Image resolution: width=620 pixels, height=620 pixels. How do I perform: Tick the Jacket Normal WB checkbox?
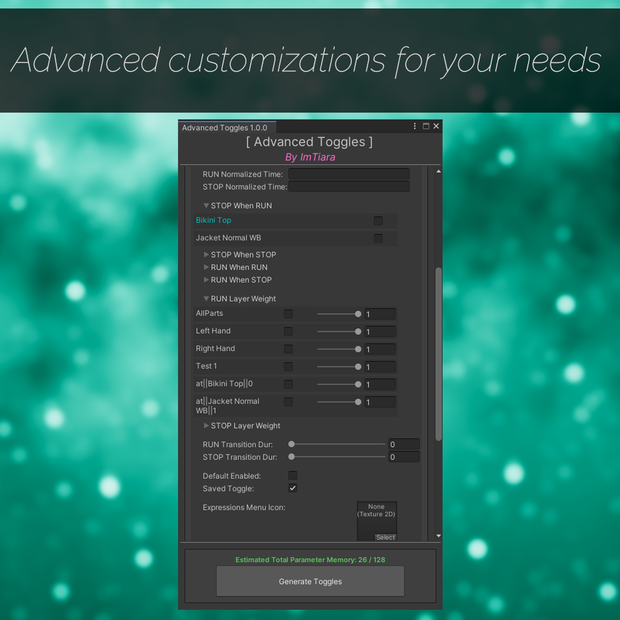[378, 238]
